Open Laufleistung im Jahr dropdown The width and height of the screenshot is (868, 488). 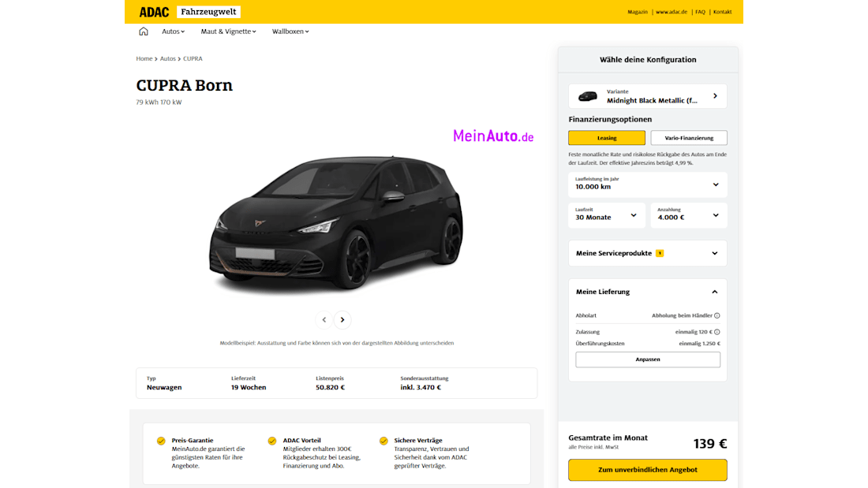[x=647, y=184]
